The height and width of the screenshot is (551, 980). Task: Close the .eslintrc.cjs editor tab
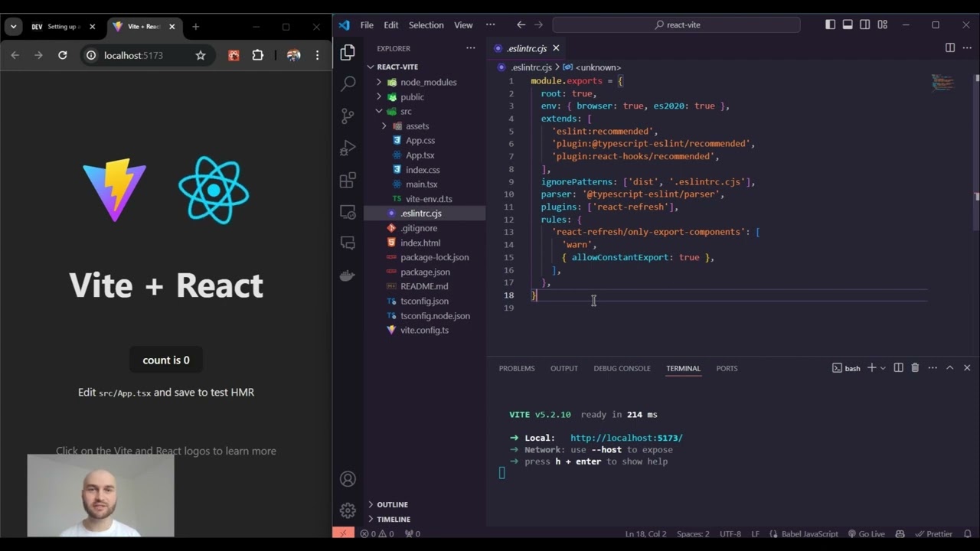pyautogui.click(x=556, y=47)
